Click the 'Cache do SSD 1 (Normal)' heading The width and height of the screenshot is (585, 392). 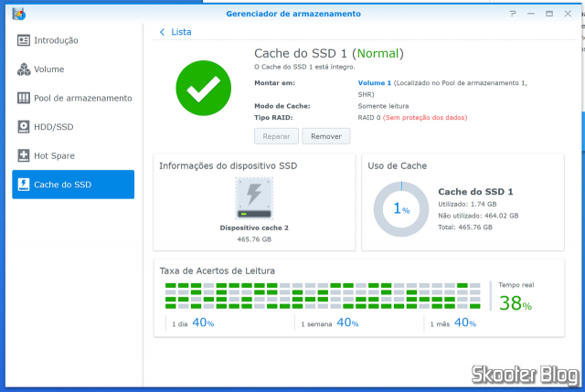(x=329, y=53)
